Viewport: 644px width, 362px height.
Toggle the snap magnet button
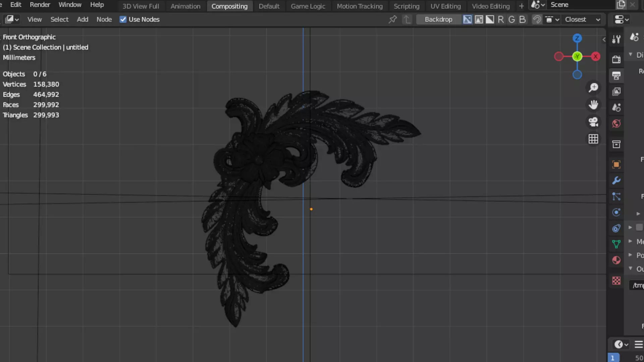537,19
